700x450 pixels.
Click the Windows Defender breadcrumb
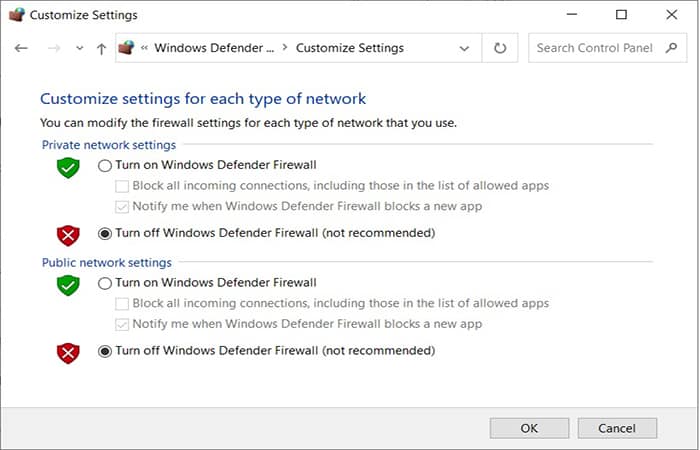(x=214, y=48)
